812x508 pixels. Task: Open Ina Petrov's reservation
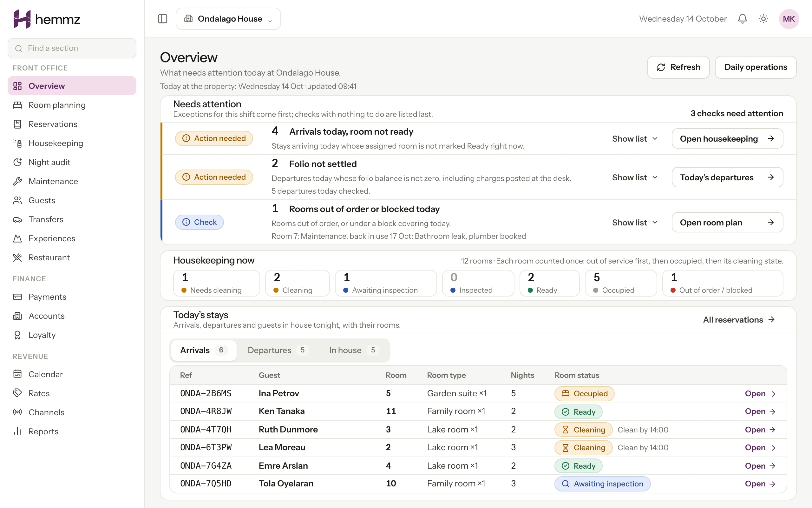760,393
